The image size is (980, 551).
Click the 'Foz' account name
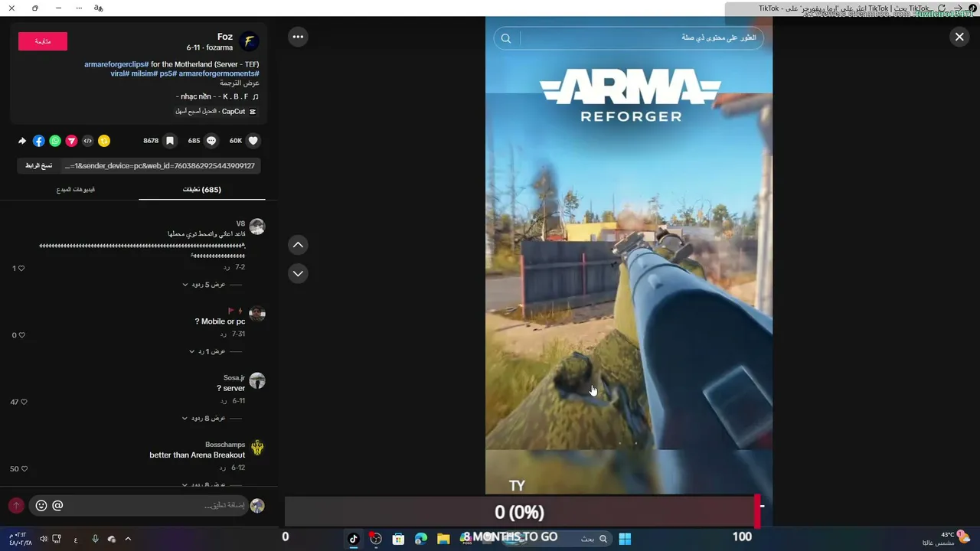[225, 37]
